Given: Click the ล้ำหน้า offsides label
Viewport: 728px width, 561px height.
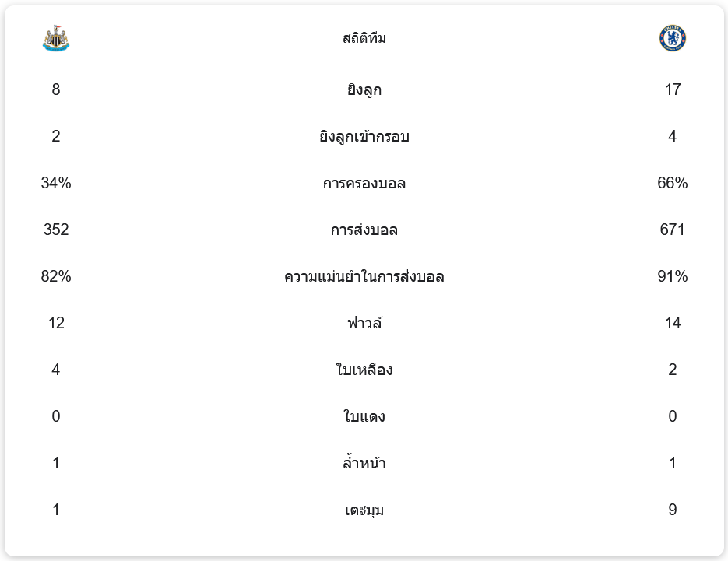Looking at the screenshot, I should pyautogui.click(x=364, y=463).
